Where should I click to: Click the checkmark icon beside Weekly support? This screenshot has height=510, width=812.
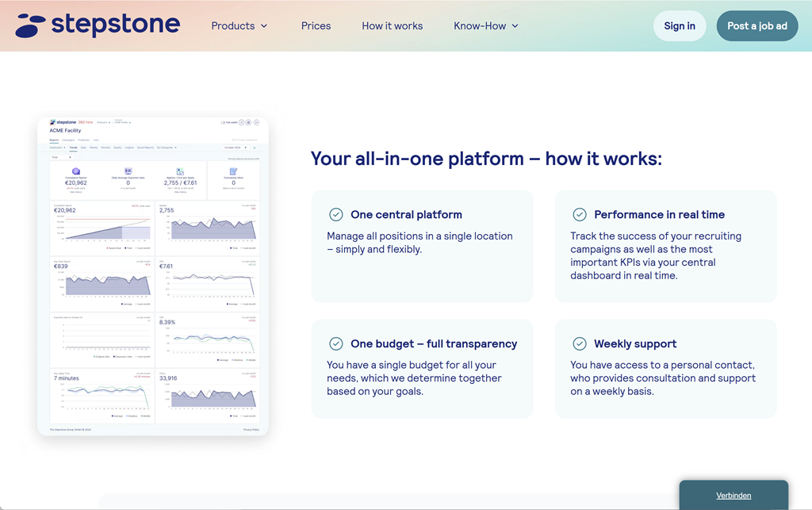pyautogui.click(x=580, y=344)
